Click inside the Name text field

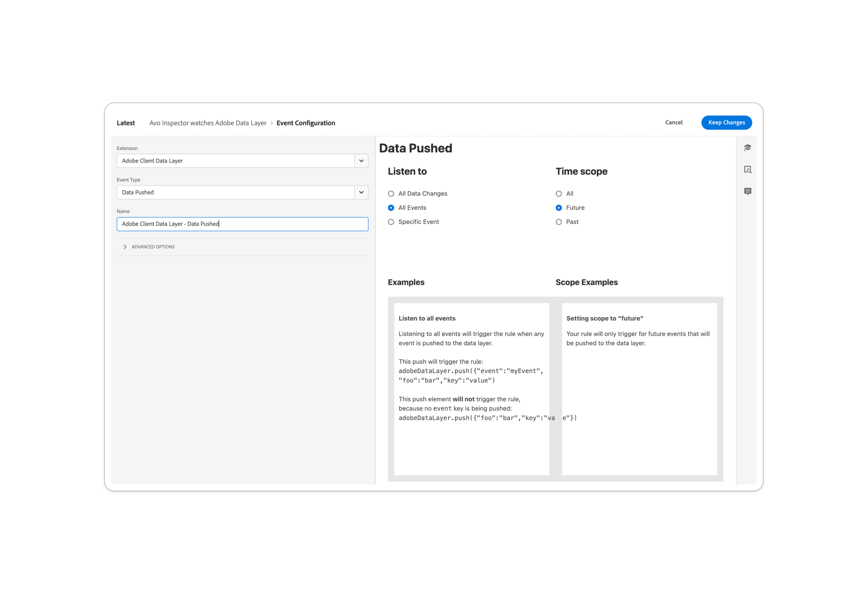(242, 224)
